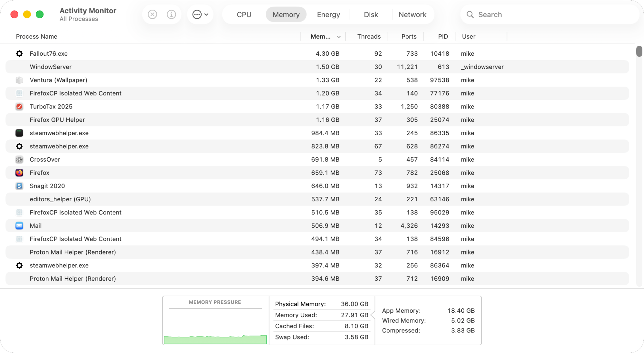This screenshot has height=353, width=644.
Task: Click the TurboTax 2025 red checkmark icon
Action: [x=19, y=106]
